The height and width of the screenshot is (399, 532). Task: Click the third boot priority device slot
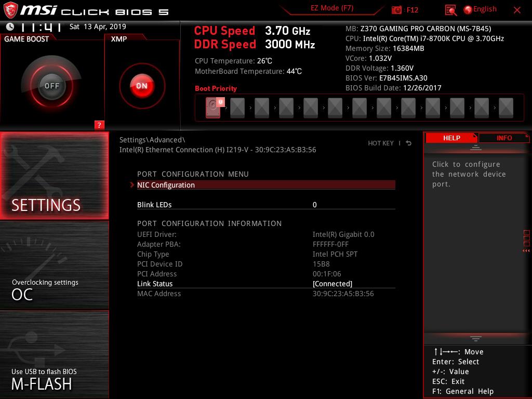coord(262,108)
